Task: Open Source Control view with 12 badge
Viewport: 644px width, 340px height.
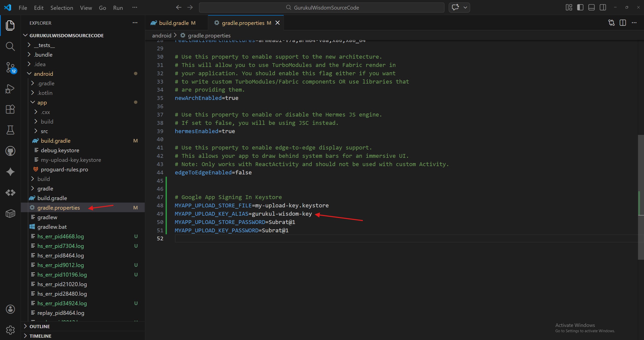Action: coord(10,67)
